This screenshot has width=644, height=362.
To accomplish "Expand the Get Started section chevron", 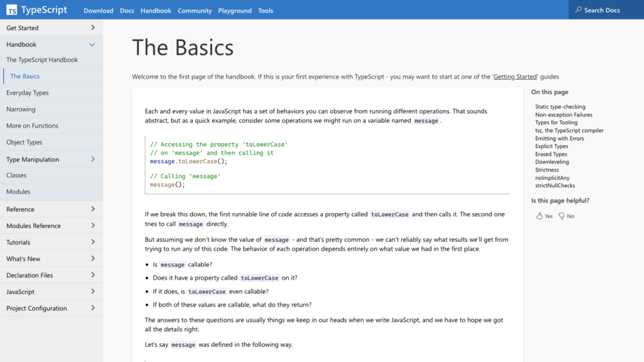I will point(93,28).
